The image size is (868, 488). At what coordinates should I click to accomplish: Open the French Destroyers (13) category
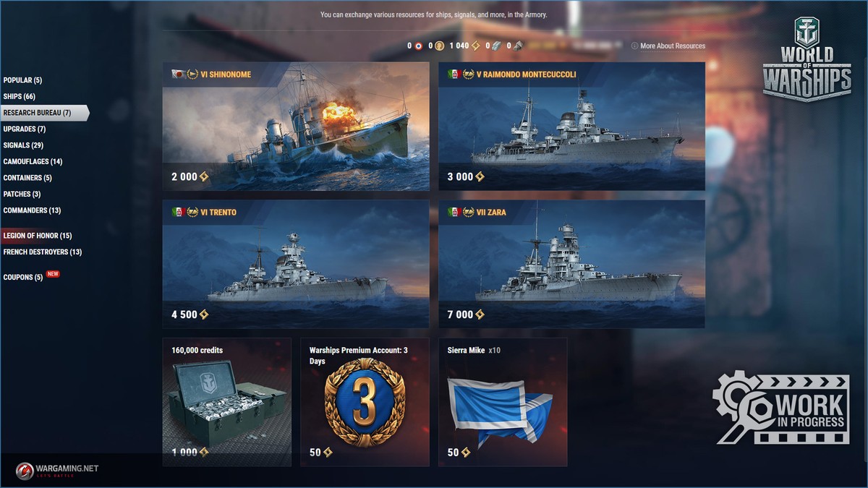click(43, 252)
